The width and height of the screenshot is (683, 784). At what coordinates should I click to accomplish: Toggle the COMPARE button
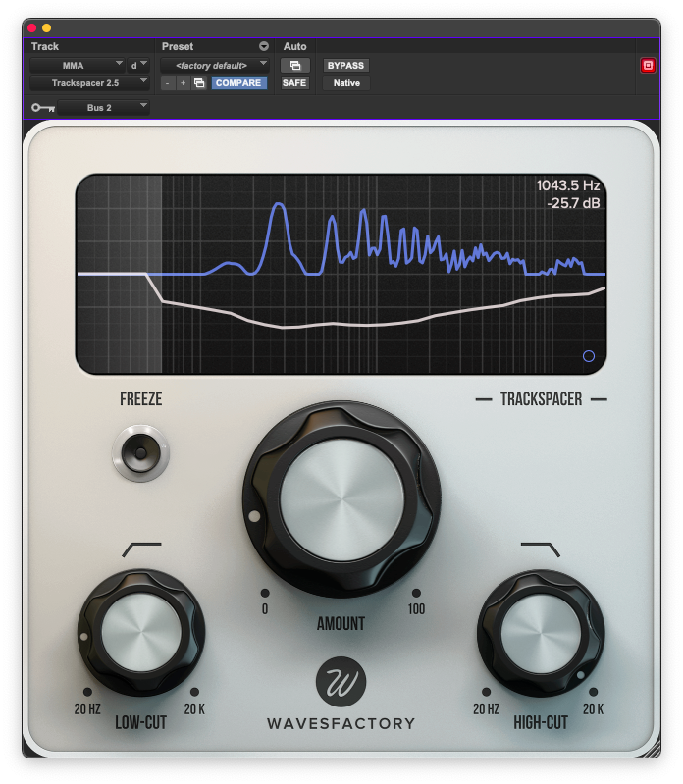(238, 83)
